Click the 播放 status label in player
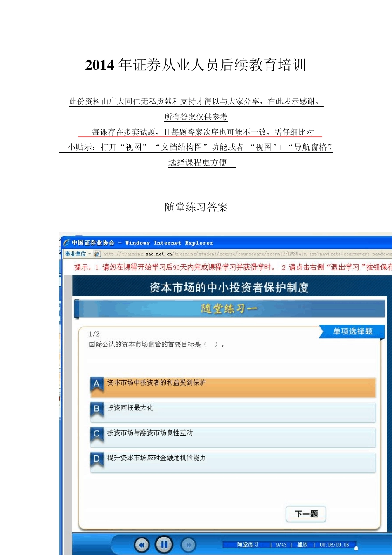This screenshot has width=392, height=555. 302,545
